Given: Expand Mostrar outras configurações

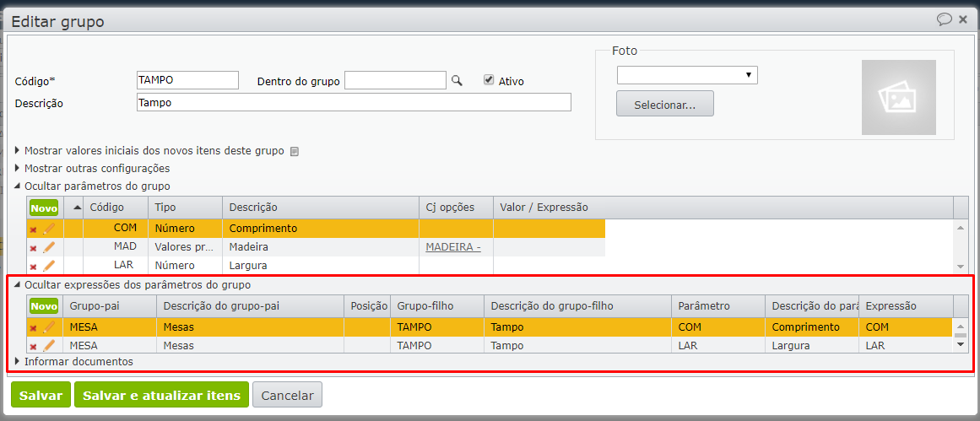Looking at the screenshot, I should tap(92, 169).
